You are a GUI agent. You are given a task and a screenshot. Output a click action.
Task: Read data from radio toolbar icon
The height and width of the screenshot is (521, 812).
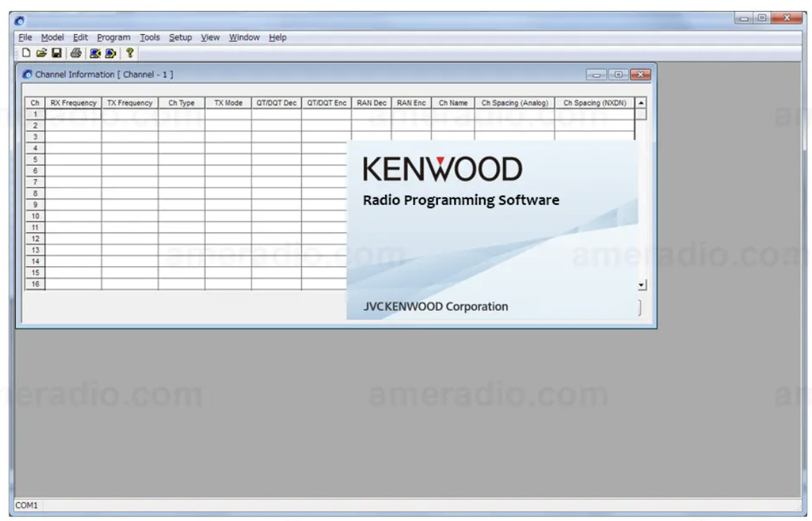pos(96,53)
